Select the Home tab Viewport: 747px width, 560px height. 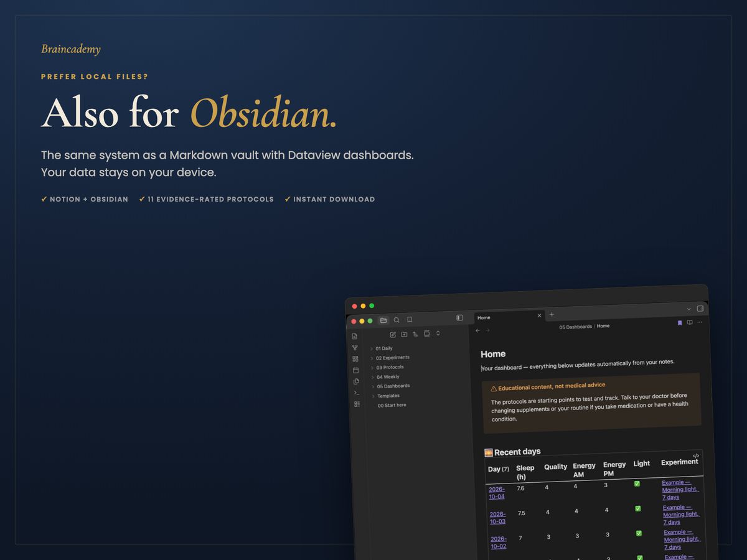pos(509,317)
